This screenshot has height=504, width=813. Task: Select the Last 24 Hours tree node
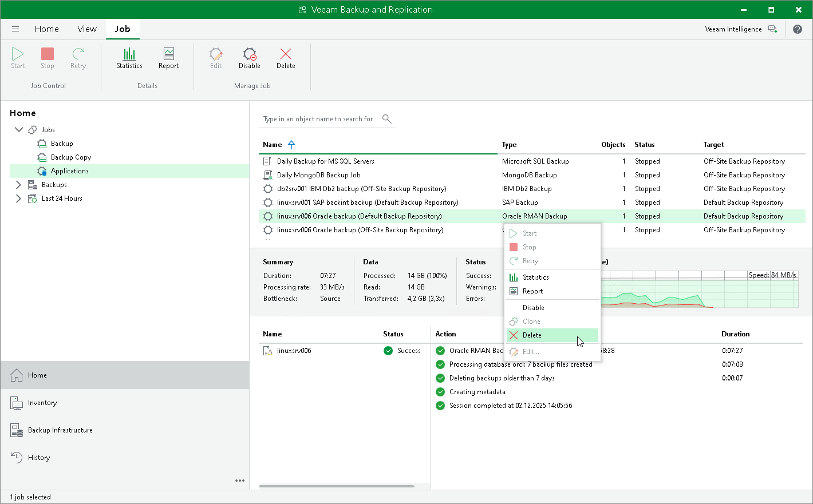pos(62,199)
